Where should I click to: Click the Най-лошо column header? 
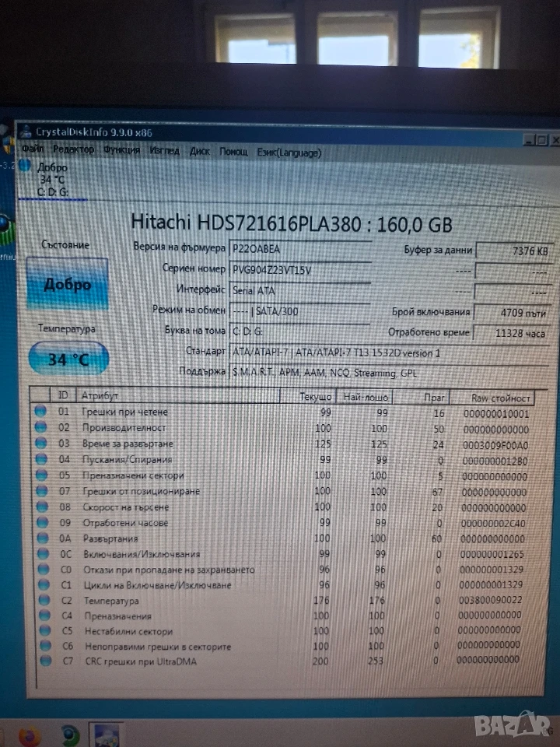364,397
